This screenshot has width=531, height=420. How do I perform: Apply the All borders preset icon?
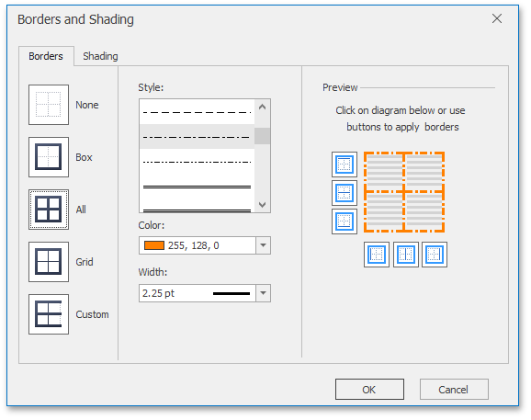tap(49, 210)
